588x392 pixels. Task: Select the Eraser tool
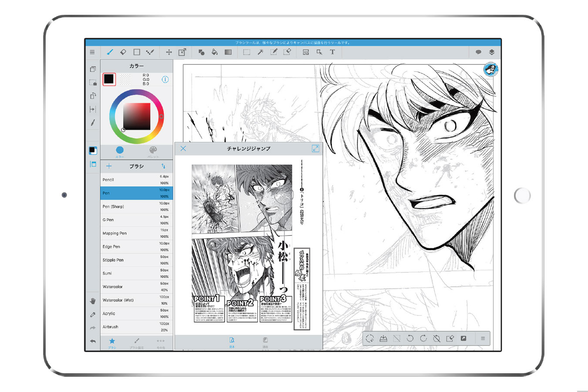click(x=123, y=52)
